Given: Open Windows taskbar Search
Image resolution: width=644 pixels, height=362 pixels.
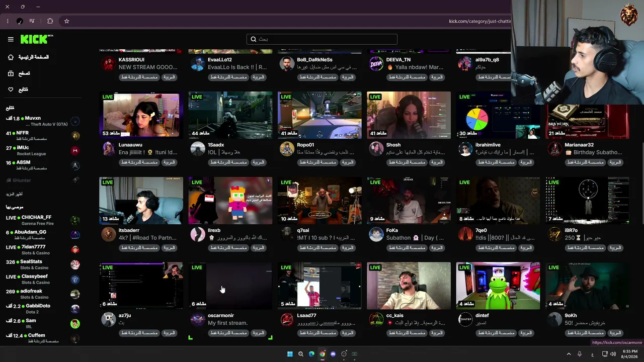Looking at the screenshot, I should point(301,354).
